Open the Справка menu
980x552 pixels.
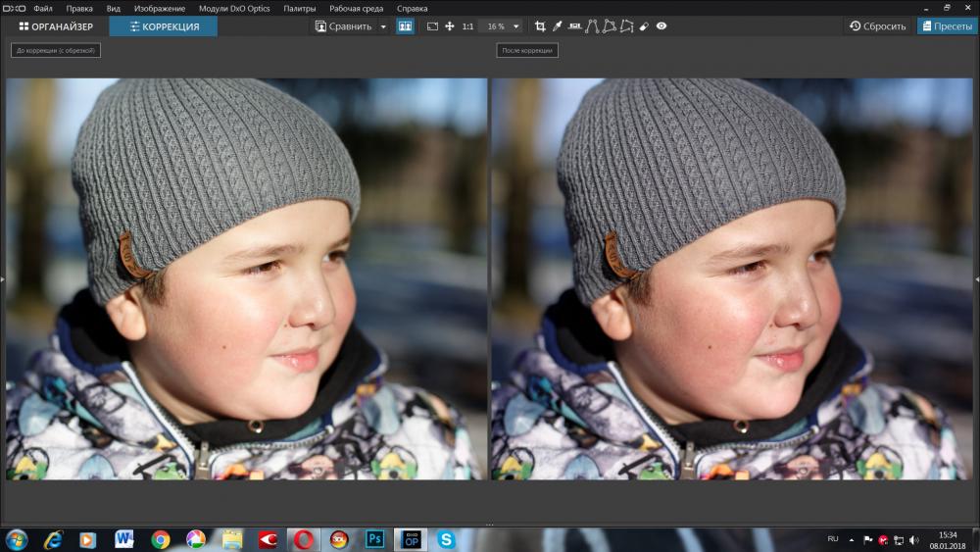[x=413, y=9]
